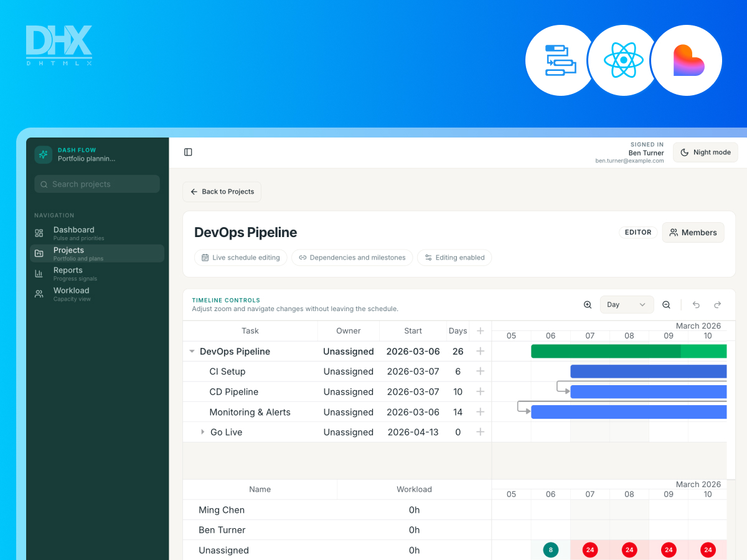Image resolution: width=747 pixels, height=560 pixels.
Task: Add subtask to Go Live row
Action: [480, 432]
